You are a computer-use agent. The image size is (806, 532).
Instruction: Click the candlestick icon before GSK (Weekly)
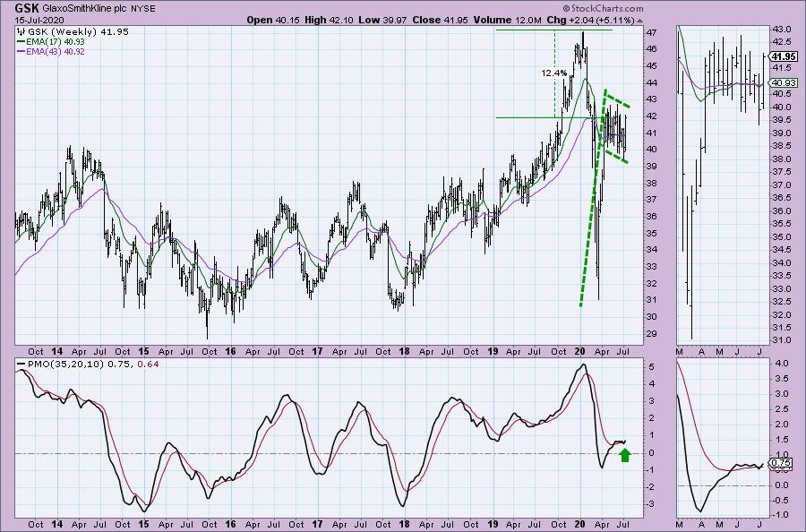[x=21, y=32]
